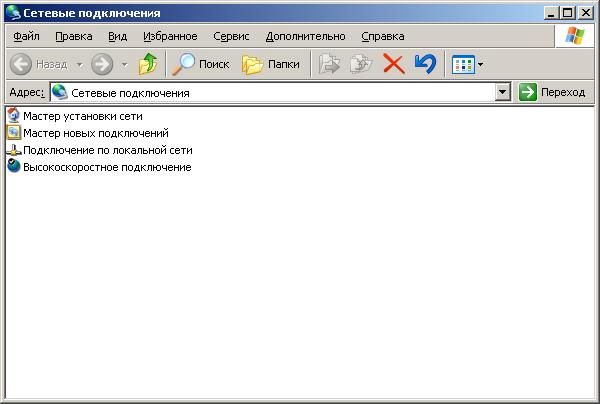Click the New Connection Wizard icon
600x404 pixels.
click(x=13, y=132)
